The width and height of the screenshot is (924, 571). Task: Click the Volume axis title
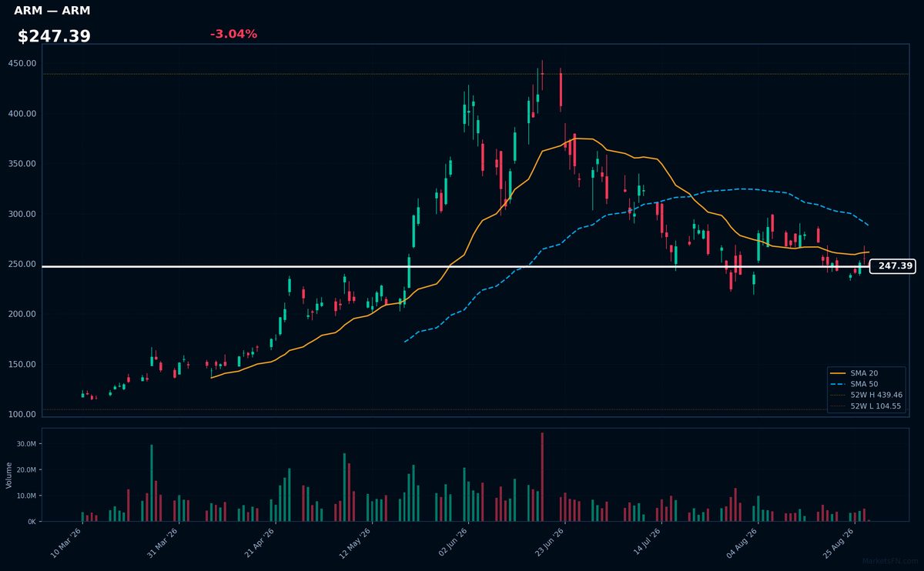pos(9,475)
